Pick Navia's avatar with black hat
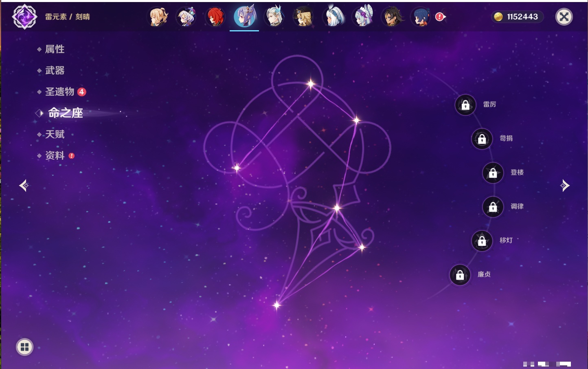Screen dimensions: 588x369 (303, 17)
